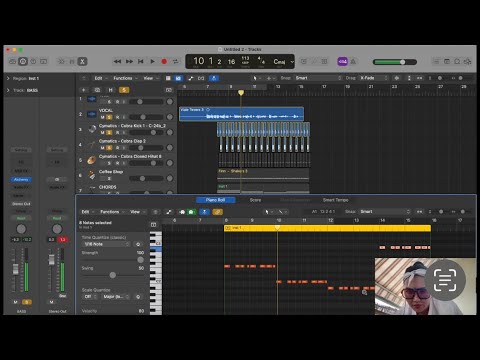Toggle green MIDI Out button in Piano Roll
Screen dimensions: 480x360
coord(191,212)
